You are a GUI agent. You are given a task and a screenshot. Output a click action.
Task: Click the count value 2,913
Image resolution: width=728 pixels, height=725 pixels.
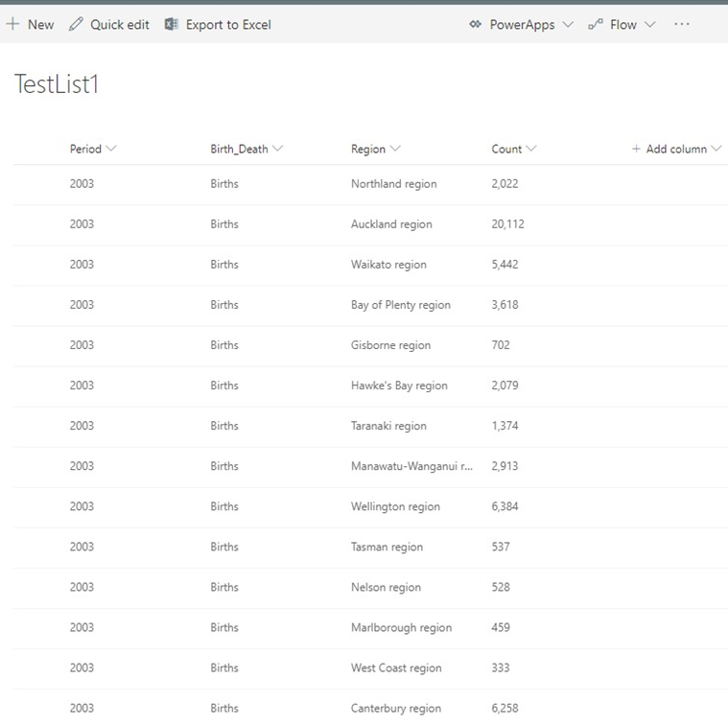[x=505, y=466]
